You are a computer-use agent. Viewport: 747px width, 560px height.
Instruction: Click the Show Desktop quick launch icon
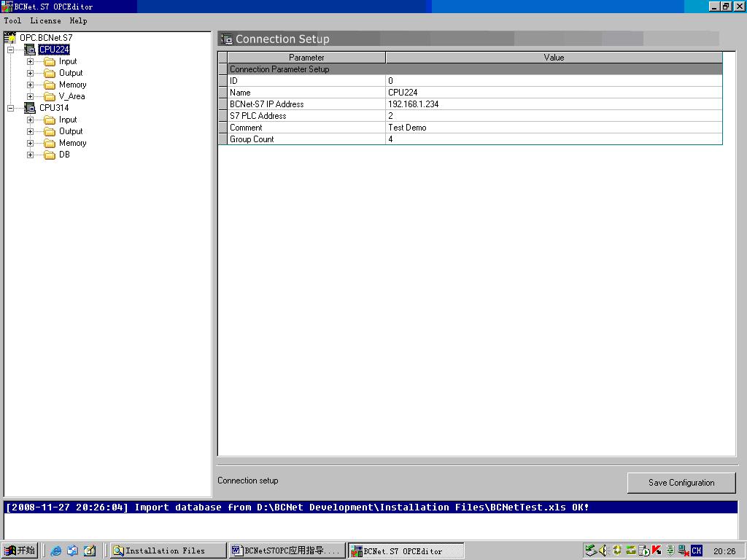(x=90, y=551)
